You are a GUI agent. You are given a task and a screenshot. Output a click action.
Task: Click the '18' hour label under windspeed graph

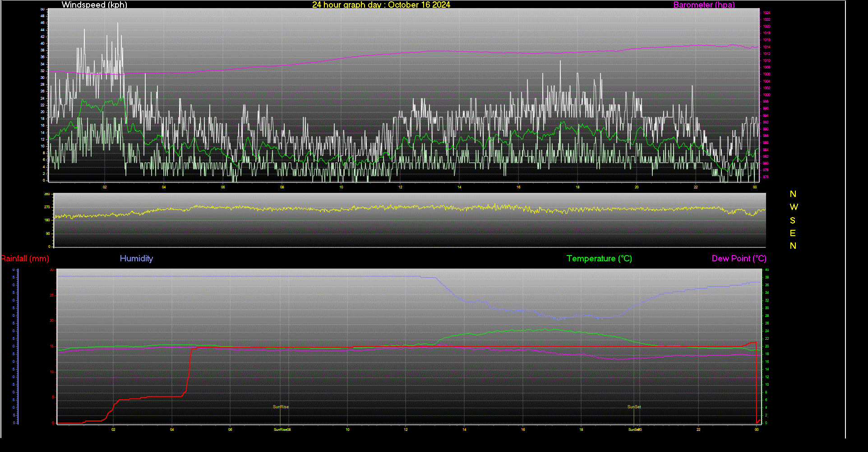(x=577, y=187)
